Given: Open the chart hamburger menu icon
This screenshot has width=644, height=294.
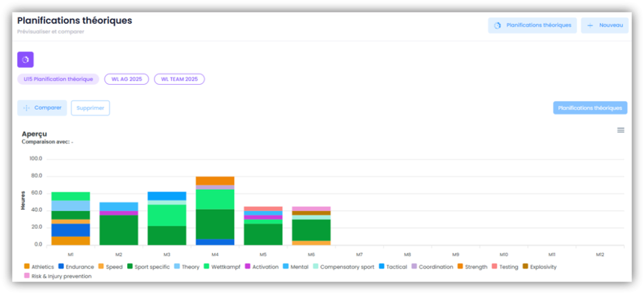Looking at the screenshot, I should click(x=620, y=130).
